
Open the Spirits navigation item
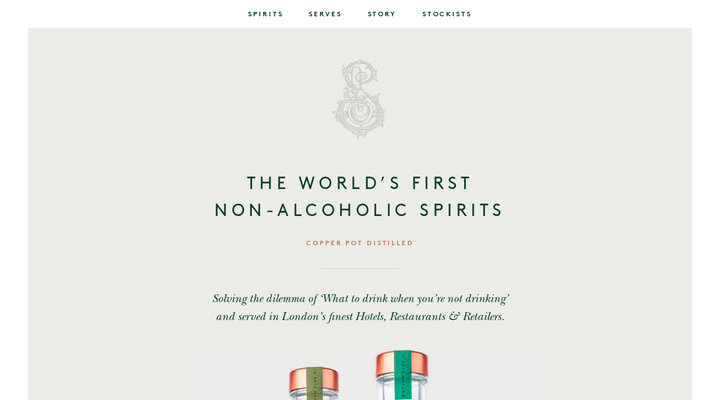[265, 14]
